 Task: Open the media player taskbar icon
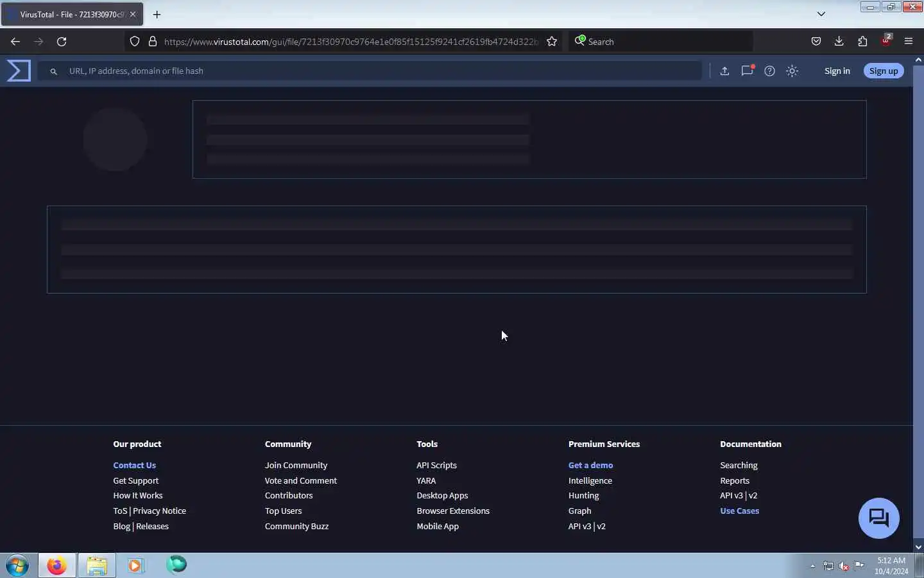tap(135, 566)
